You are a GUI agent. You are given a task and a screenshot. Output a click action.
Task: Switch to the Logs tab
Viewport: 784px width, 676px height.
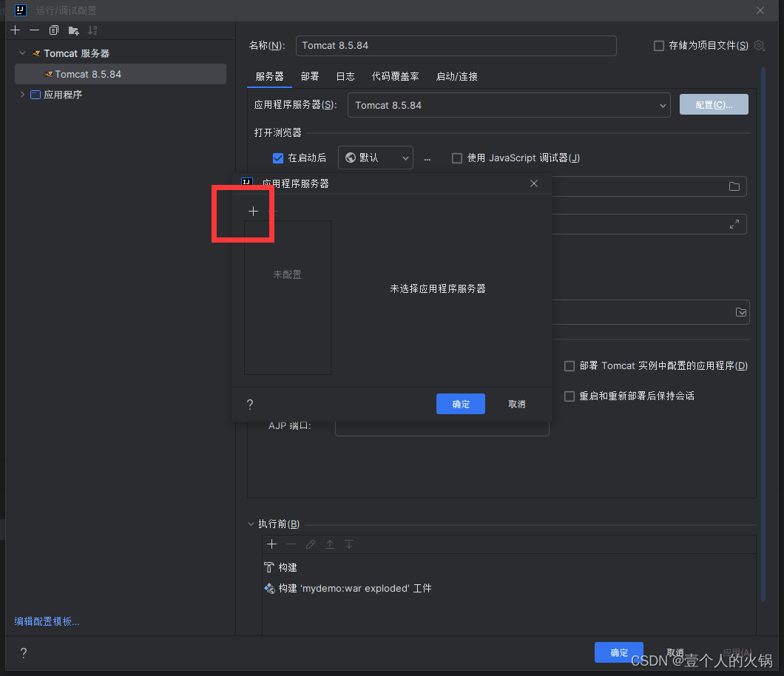(345, 76)
